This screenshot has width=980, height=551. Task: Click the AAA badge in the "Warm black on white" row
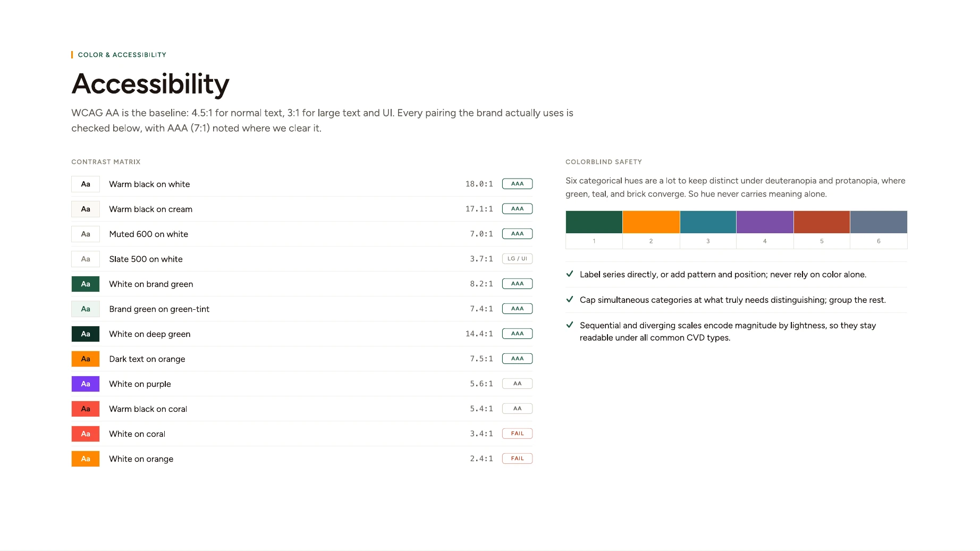pyautogui.click(x=517, y=184)
